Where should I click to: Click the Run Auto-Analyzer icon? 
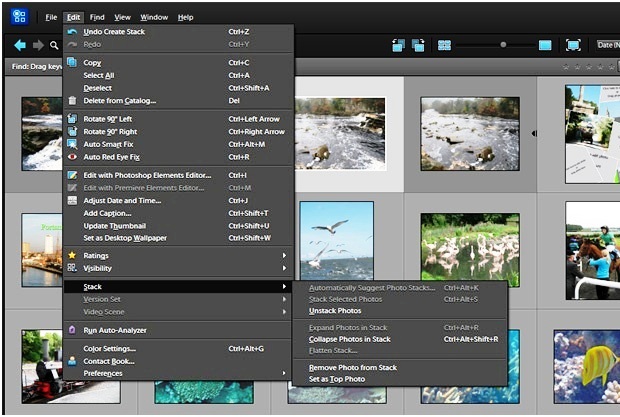click(72, 330)
